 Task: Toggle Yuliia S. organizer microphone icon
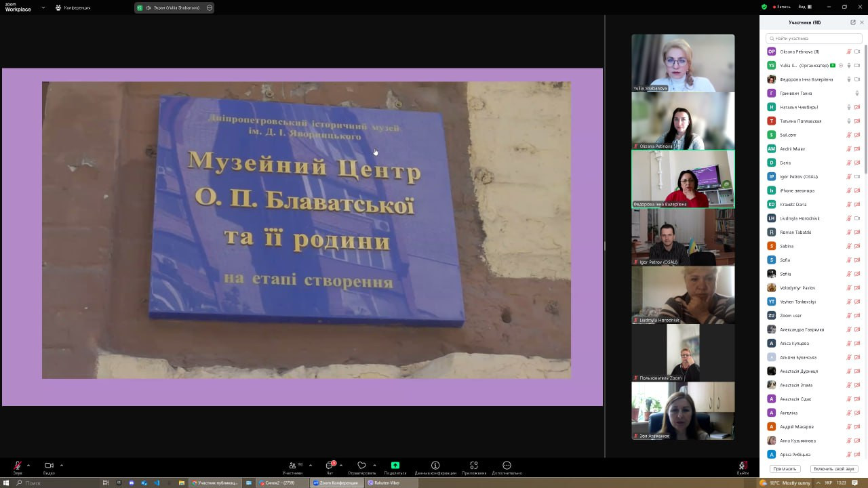848,66
